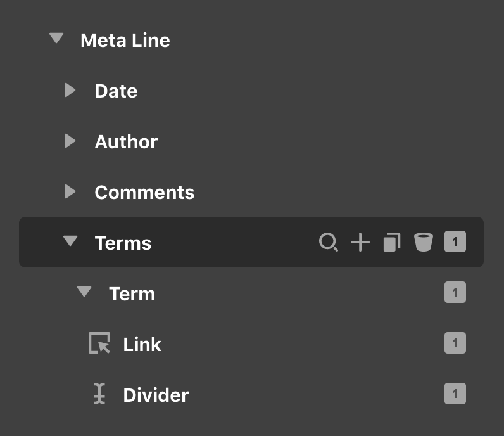The height and width of the screenshot is (436, 504).
Task: Collapse the Meta Line group
Action: [x=56, y=38]
